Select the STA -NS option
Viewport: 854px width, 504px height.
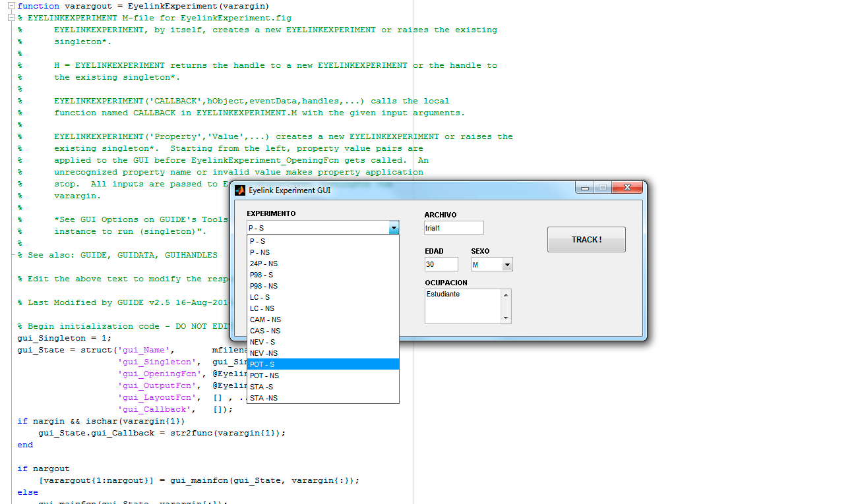[322, 398]
